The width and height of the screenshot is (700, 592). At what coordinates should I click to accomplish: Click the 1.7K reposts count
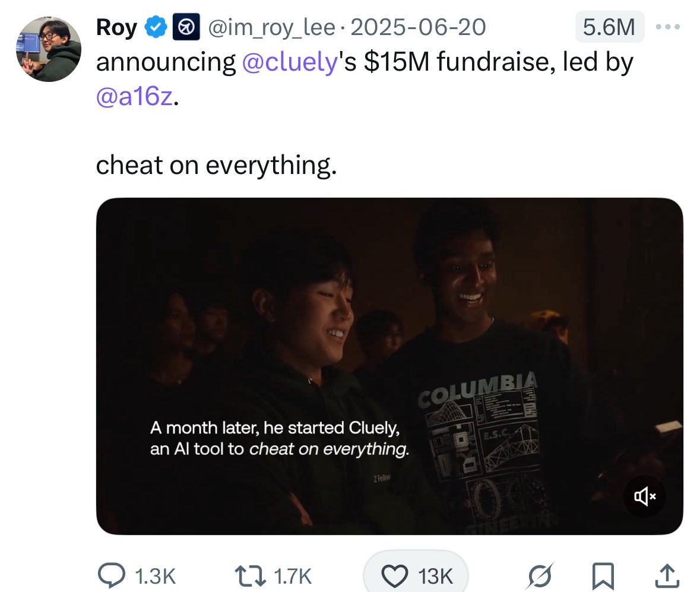293,576
